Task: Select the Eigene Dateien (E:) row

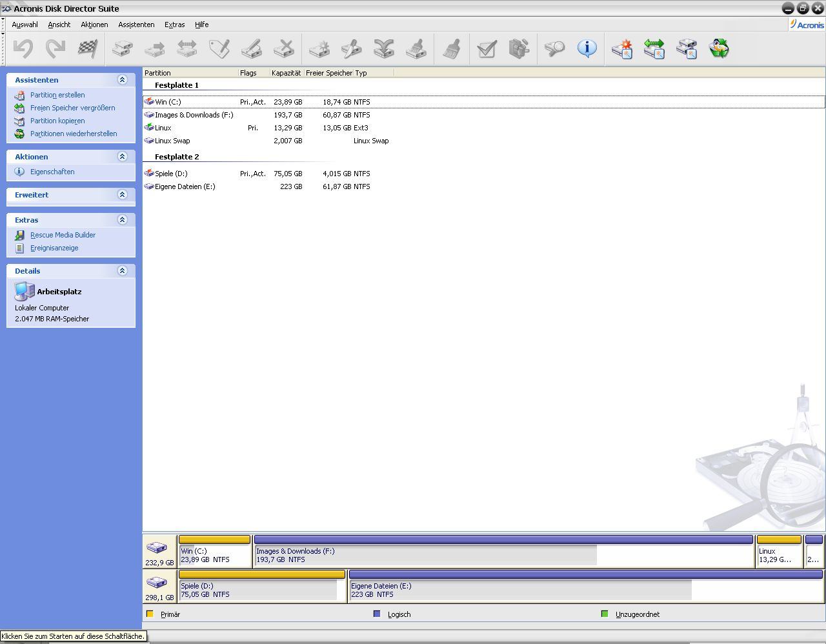Action: [x=483, y=186]
